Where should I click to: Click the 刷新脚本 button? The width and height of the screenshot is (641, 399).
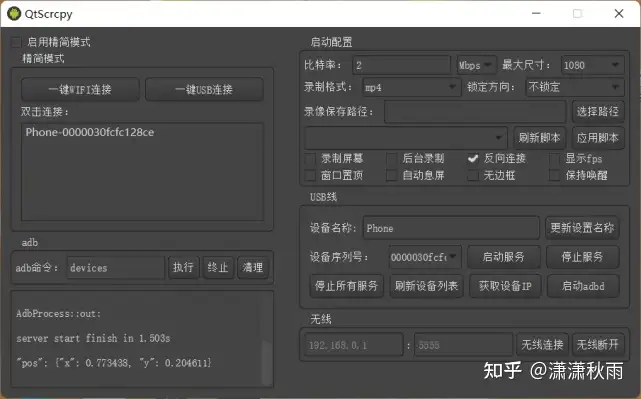pos(540,137)
